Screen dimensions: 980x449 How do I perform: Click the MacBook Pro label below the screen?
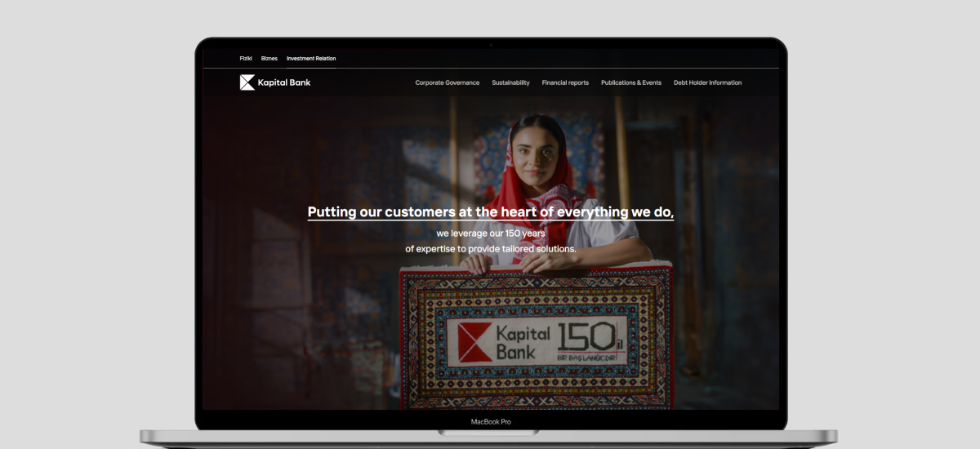click(x=491, y=422)
